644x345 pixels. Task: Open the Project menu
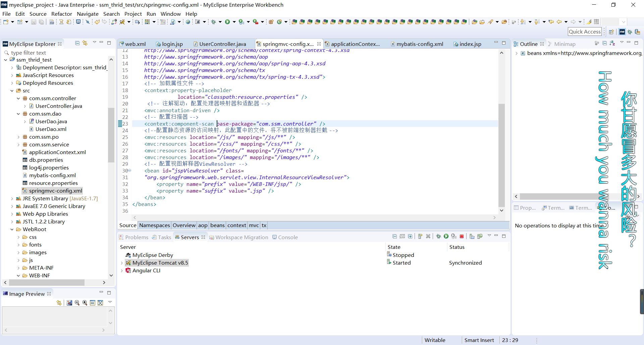pos(133,14)
